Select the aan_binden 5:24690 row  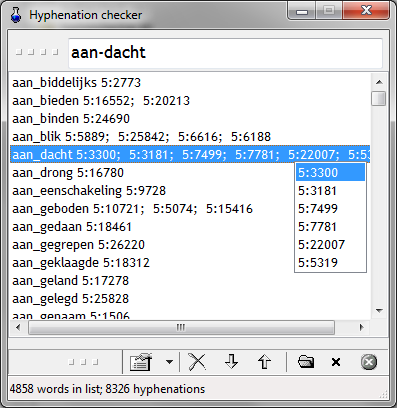coord(190,119)
